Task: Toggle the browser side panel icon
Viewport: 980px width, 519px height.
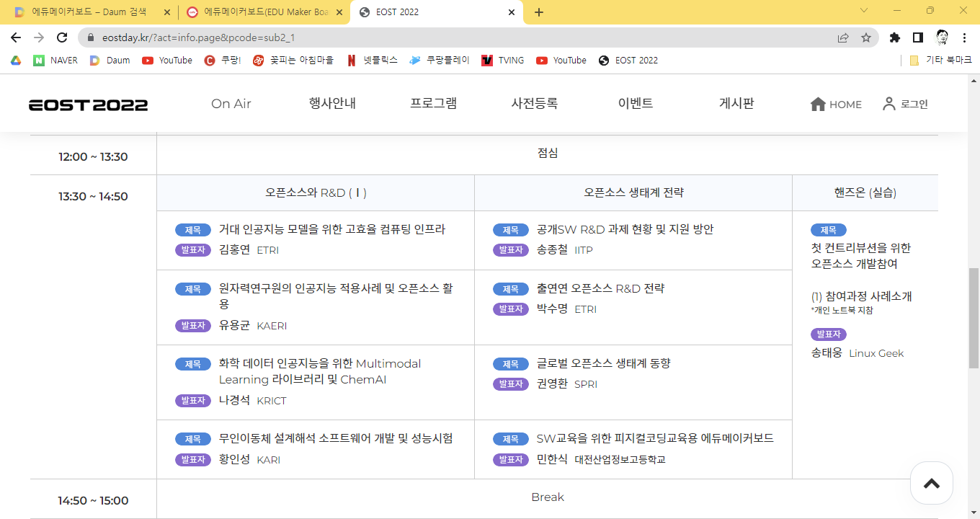Action: point(918,37)
